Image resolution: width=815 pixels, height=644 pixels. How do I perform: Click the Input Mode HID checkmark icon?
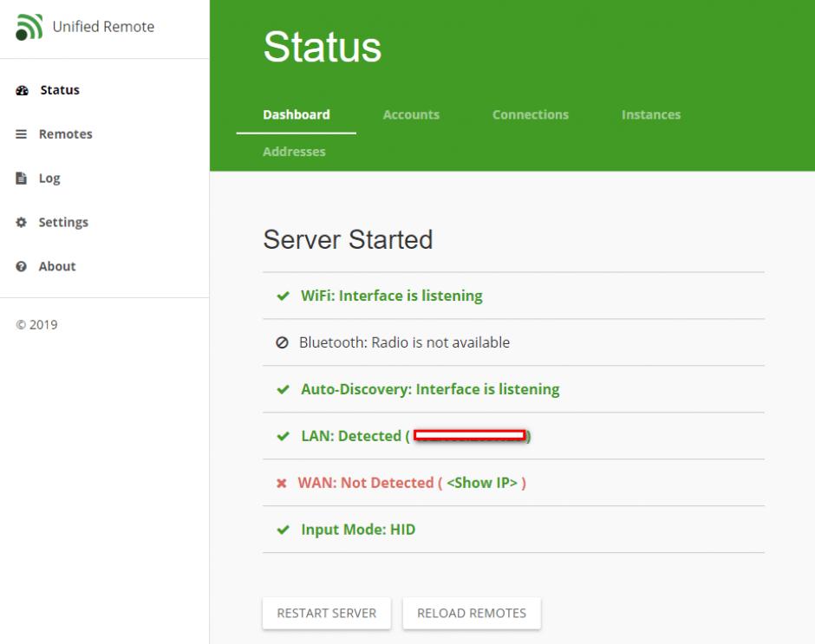click(284, 530)
